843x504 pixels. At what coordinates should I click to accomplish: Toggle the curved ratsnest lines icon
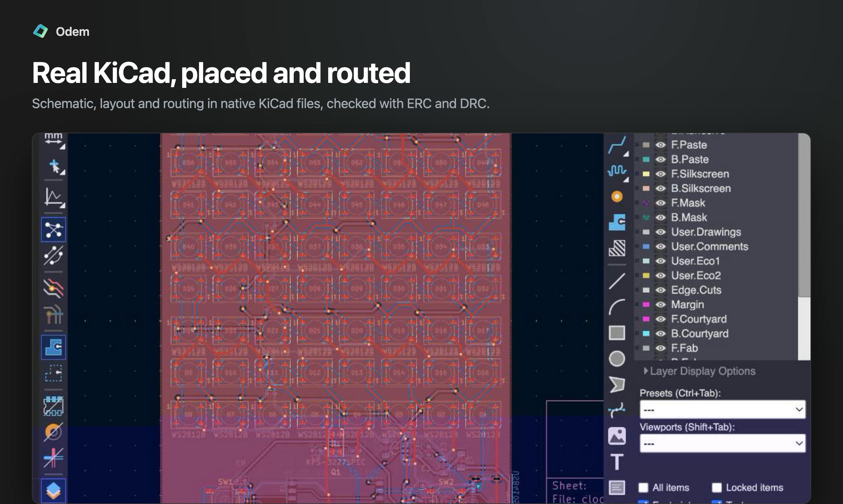pos(54,255)
